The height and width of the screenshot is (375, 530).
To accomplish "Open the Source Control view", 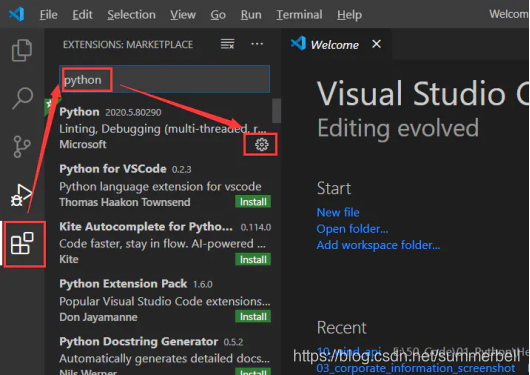I will pos(22,147).
